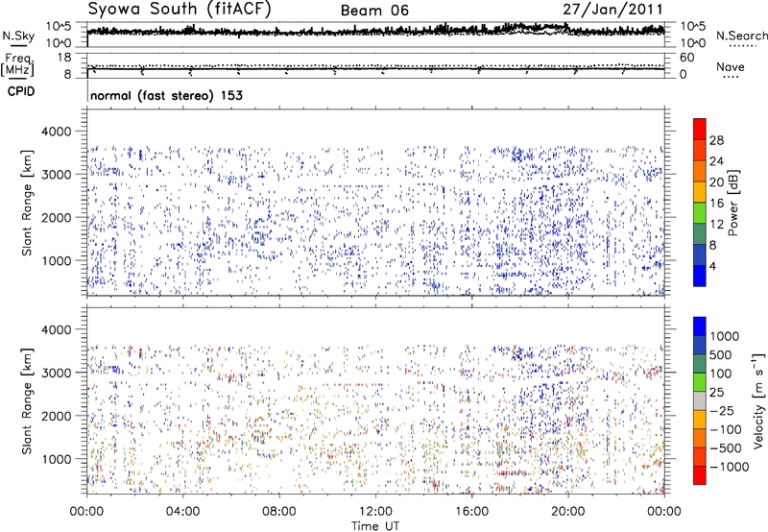Image resolution: width=768 pixels, height=532 pixels.
Task: Click the '12:00' time axis tick
Action: coord(375,512)
